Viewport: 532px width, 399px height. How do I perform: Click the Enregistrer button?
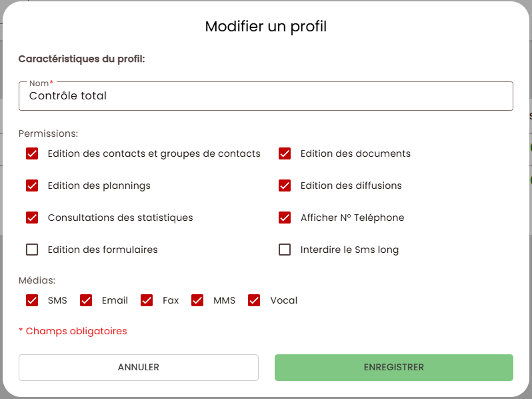[x=393, y=367]
